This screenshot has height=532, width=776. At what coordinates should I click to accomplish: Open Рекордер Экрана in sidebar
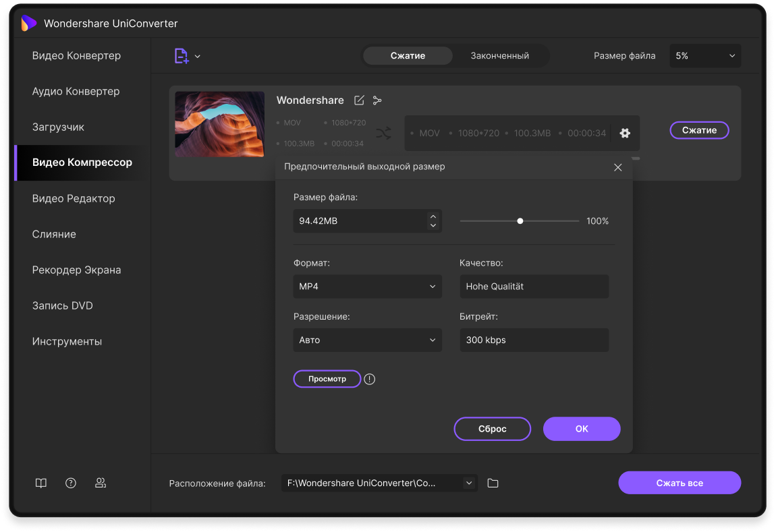click(76, 270)
